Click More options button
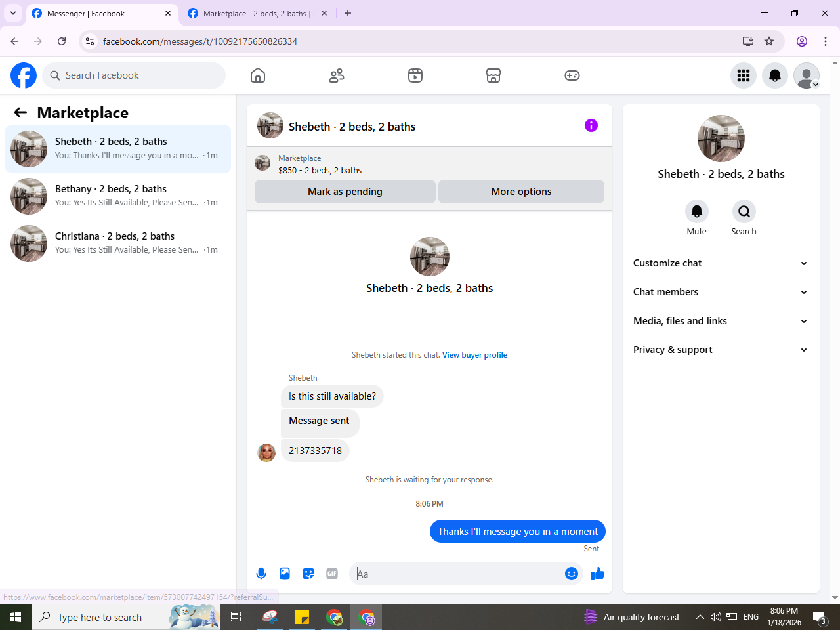Viewport: 840px width, 630px height. tap(521, 192)
